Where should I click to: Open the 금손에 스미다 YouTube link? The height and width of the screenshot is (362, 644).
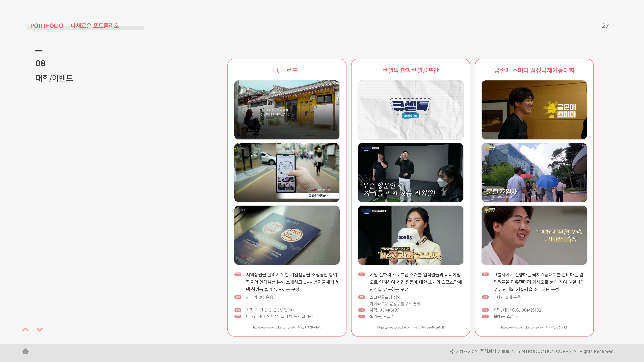click(x=534, y=327)
